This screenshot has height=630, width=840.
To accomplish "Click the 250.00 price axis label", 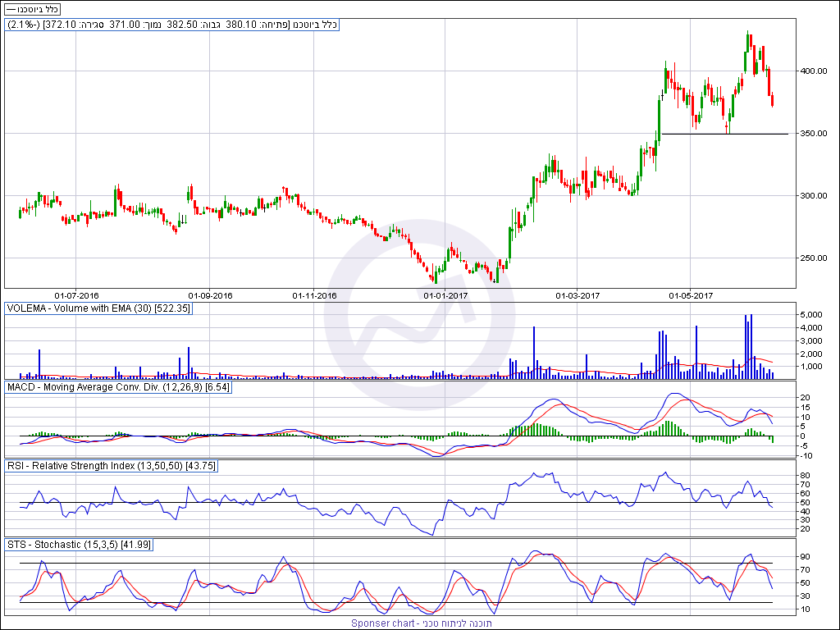I will pyautogui.click(x=815, y=258).
